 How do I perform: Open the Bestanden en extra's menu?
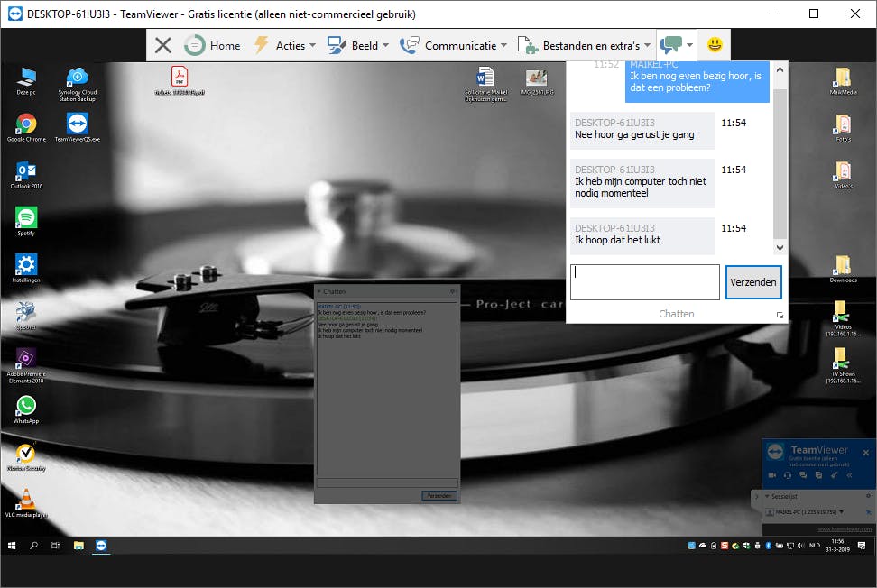(x=585, y=45)
